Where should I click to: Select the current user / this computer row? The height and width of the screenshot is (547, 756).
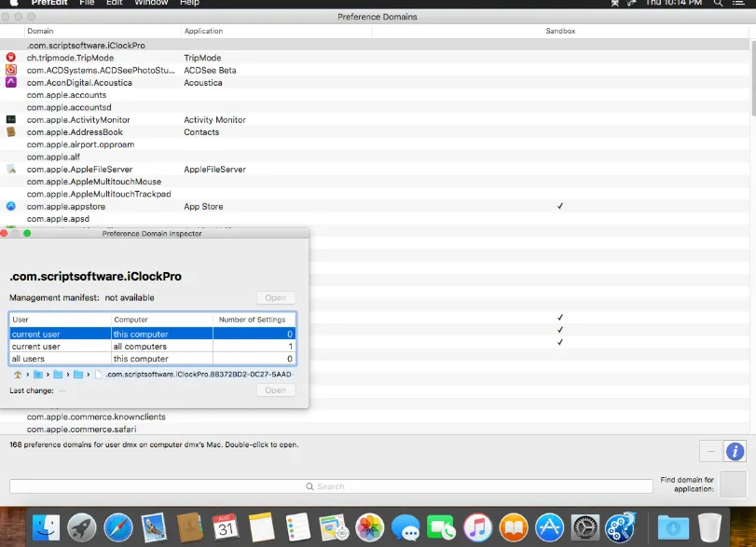(x=152, y=334)
